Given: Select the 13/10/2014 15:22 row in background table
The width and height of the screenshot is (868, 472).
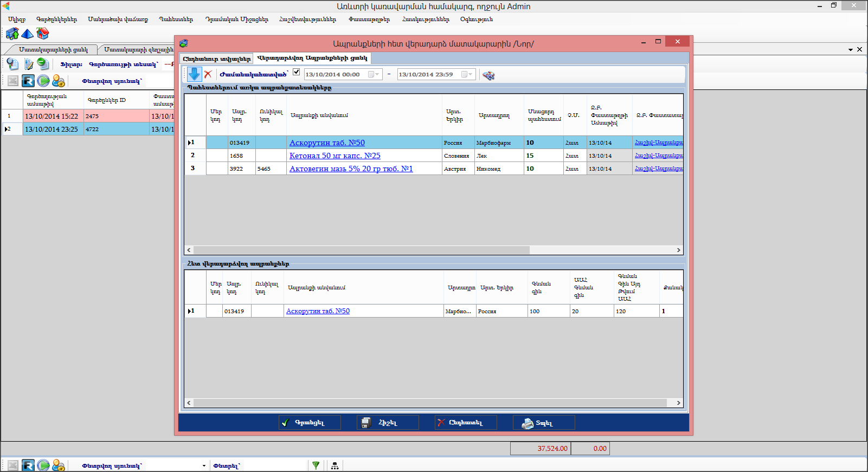Looking at the screenshot, I should 87,116.
